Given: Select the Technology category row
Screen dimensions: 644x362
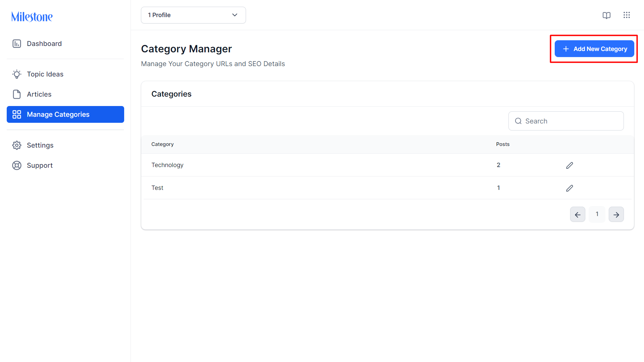Looking at the screenshot, I should pyautogui.click(x=387, y=165).
